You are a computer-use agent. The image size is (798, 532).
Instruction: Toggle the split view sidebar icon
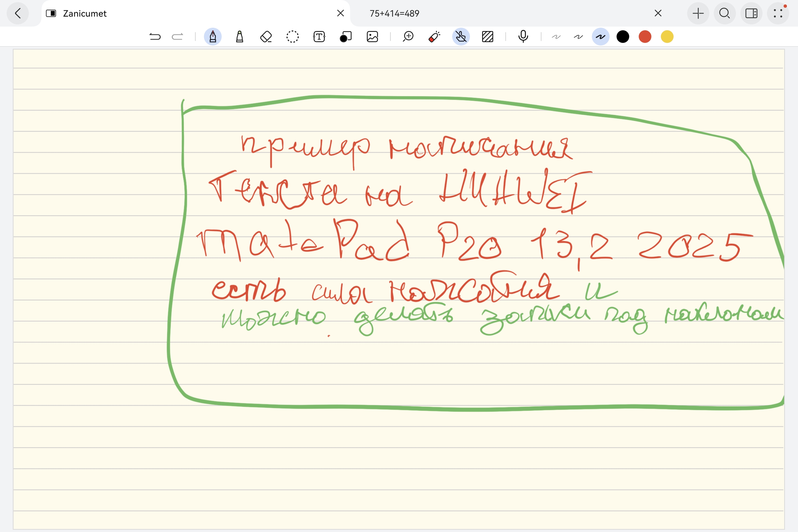pos(751,14)
